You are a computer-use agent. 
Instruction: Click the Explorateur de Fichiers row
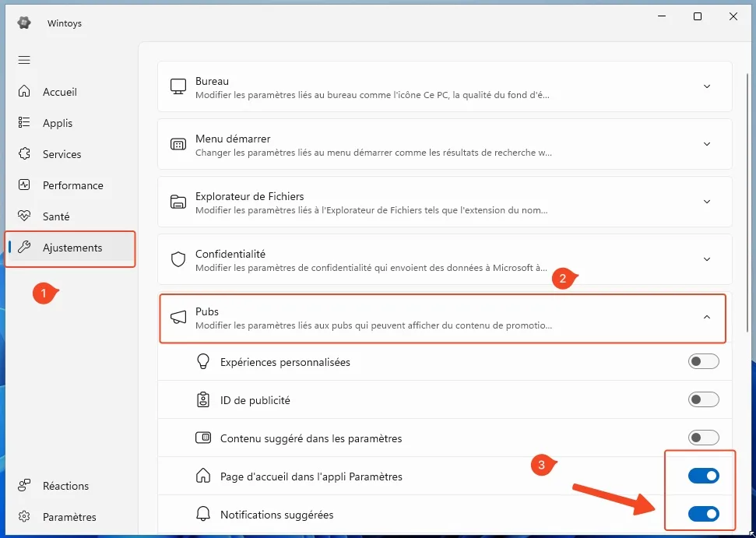click(444, 202)
